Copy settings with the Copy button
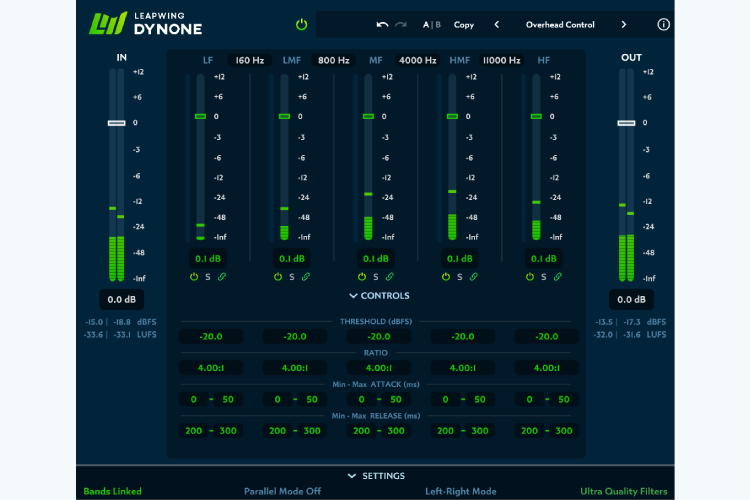Viewport: 750px width, 500px height. coord(463,25)
